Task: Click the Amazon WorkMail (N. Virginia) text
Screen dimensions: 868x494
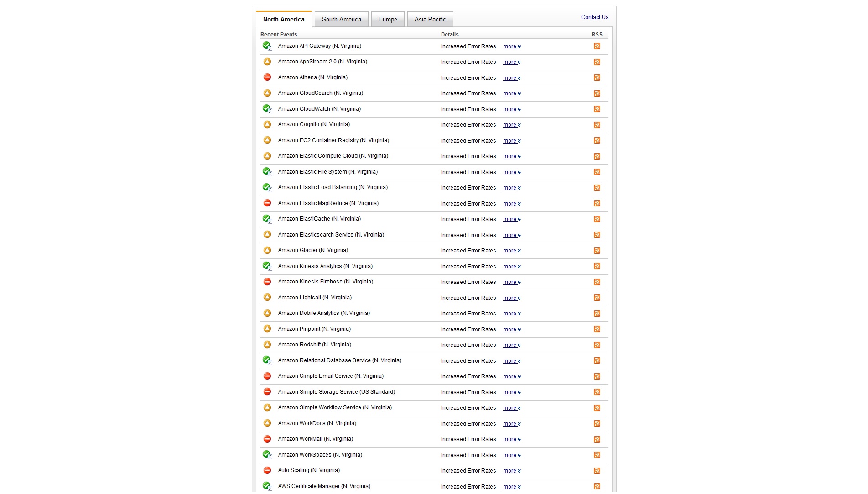Action: [x=316, y=439]
